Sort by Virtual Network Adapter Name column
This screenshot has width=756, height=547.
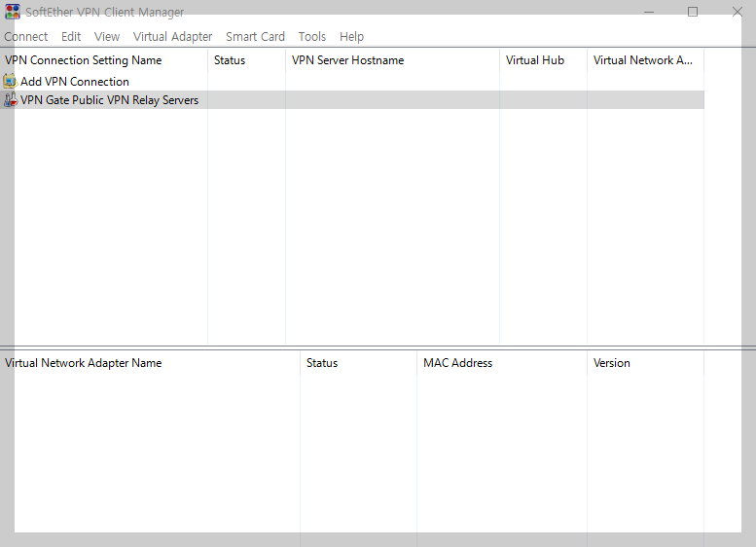pyautogui.click(x=150, y=363)
